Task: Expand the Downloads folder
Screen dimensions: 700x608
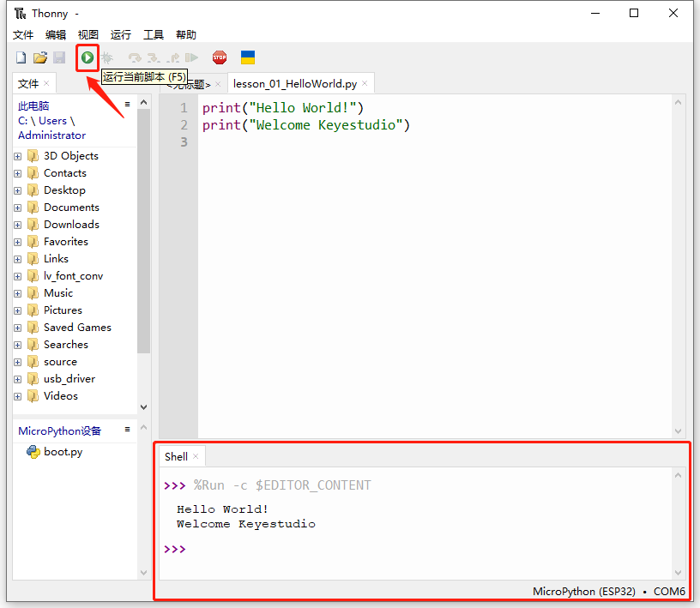Action: [x=17, y=225]
